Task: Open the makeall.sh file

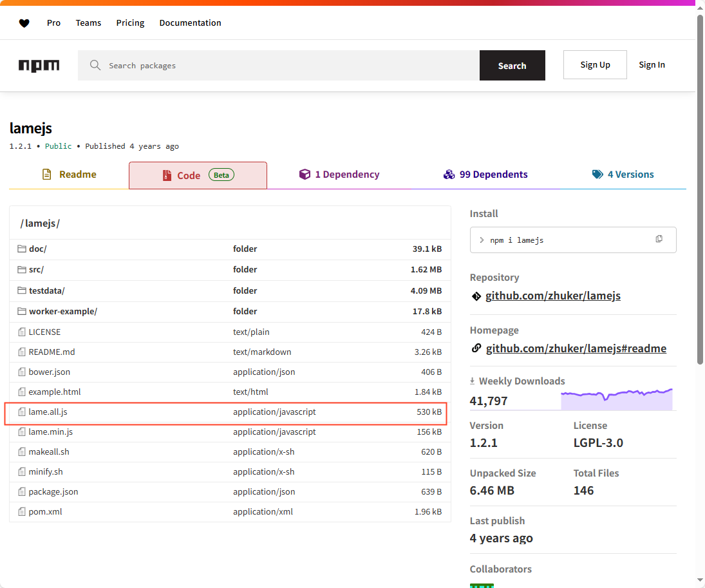Action: point(49,451)
